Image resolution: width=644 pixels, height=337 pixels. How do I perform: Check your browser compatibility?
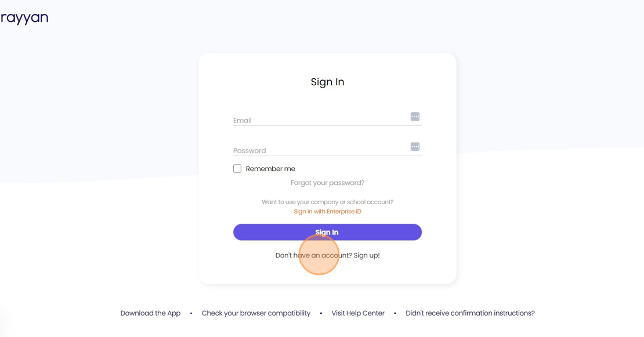coord(256,313)
